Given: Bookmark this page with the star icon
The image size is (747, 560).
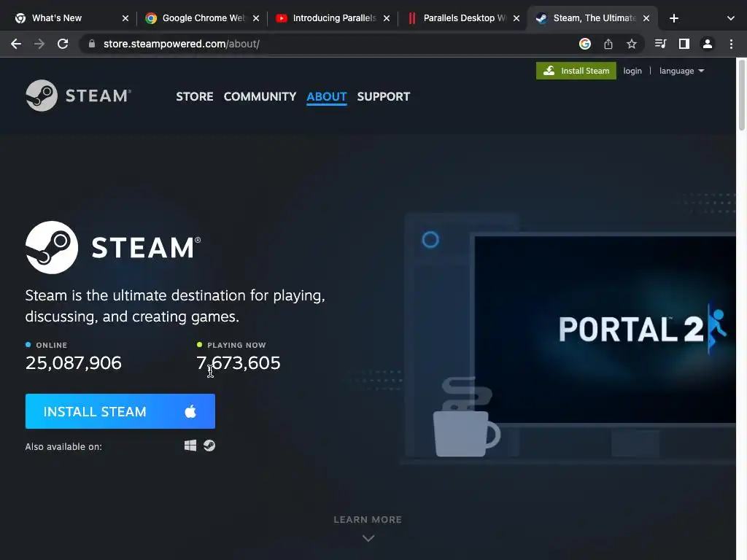Looking at the screenshot, I should click(x=631, y=44).
